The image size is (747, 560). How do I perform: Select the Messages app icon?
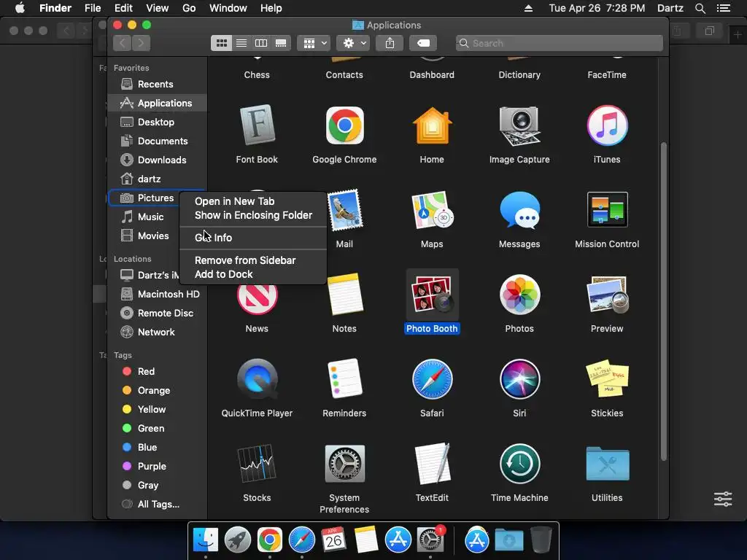pyautogui.click(x=519, y=211)
